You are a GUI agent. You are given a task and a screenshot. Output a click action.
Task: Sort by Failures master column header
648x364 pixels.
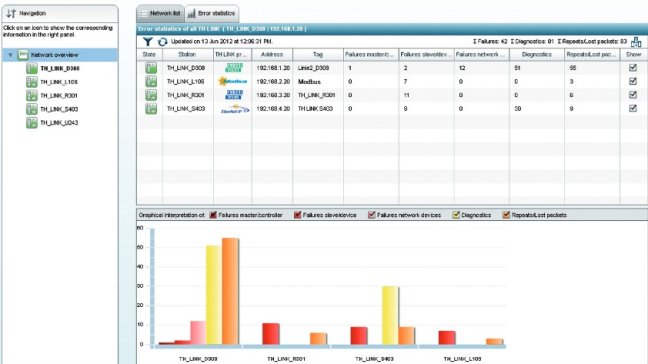pos(371,55)
